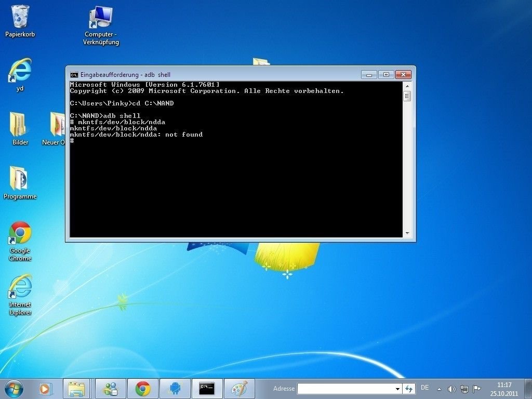The height and width of the screenshot is (399, 532).
Task: Open the clock showing 11:17
Action: (x=504, y=389)
